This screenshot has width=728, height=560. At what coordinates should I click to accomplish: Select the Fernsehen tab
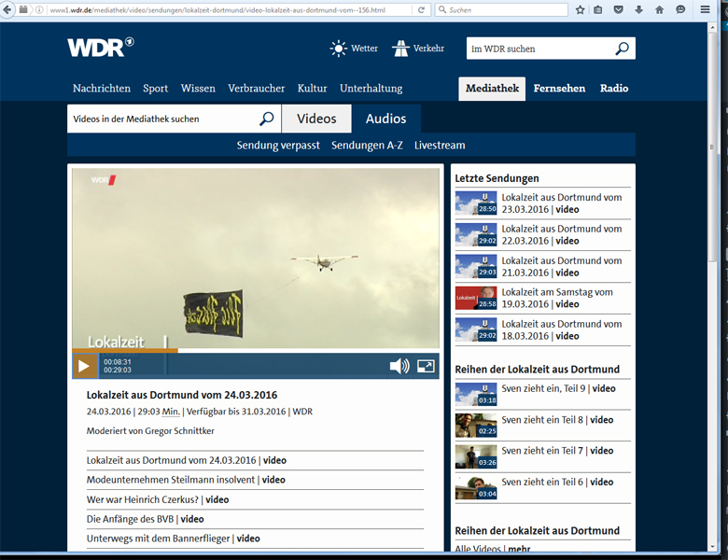tap(559, 89)
